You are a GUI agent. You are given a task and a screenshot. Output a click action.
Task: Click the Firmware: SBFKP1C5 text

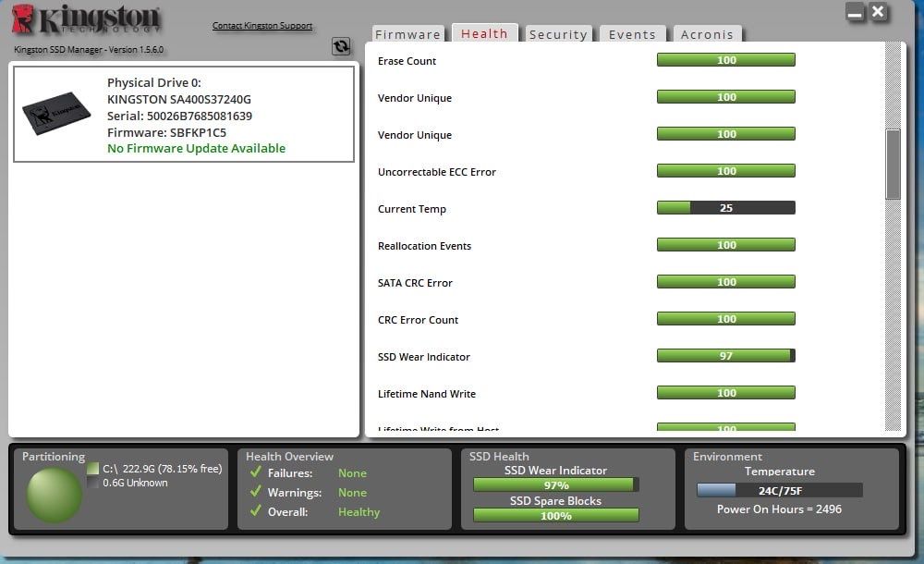click(166, 132)
